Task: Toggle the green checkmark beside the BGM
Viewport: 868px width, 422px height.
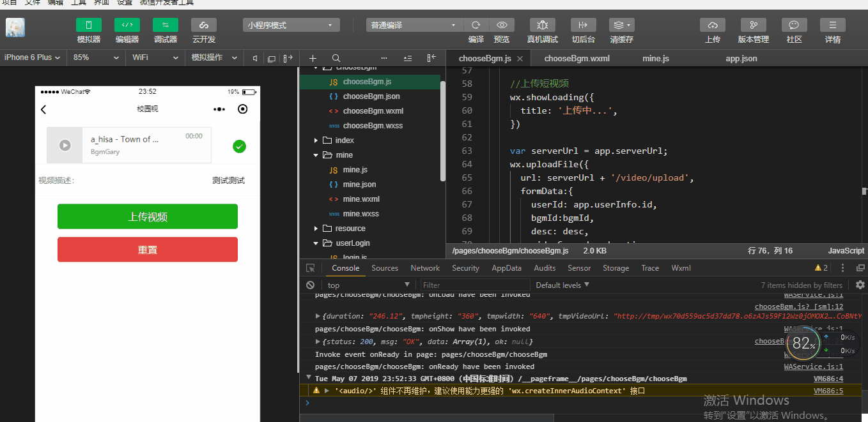Action: pos(240,147)
